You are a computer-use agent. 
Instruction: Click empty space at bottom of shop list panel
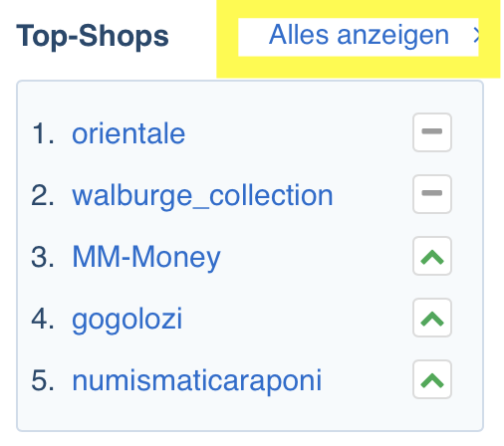coord(250,415)
